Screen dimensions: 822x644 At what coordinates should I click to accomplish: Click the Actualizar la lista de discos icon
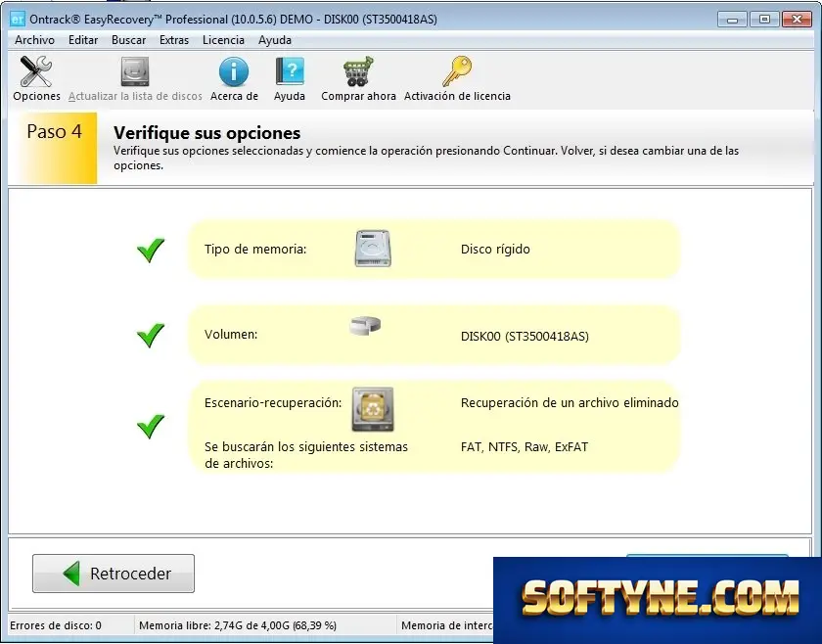click(135, 71)
